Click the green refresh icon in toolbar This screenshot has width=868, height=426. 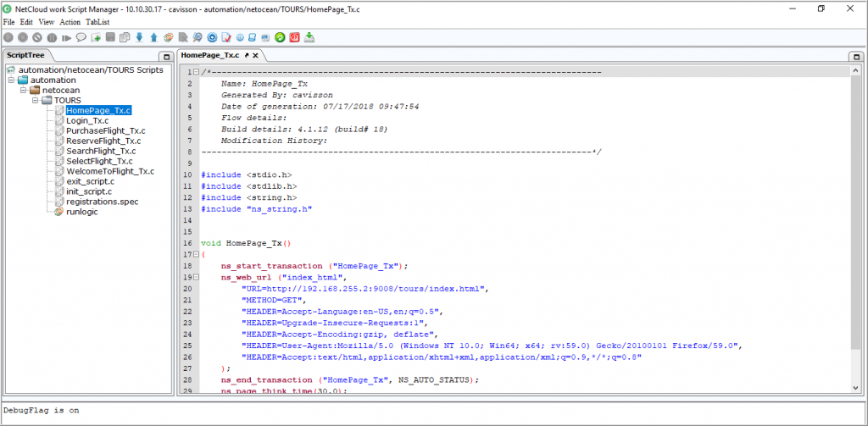coord(280,37)
